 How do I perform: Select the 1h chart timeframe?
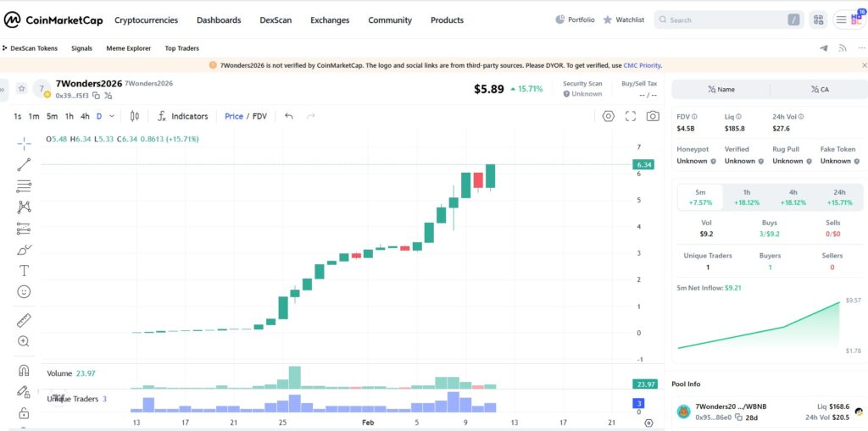(x=70, y=116)
